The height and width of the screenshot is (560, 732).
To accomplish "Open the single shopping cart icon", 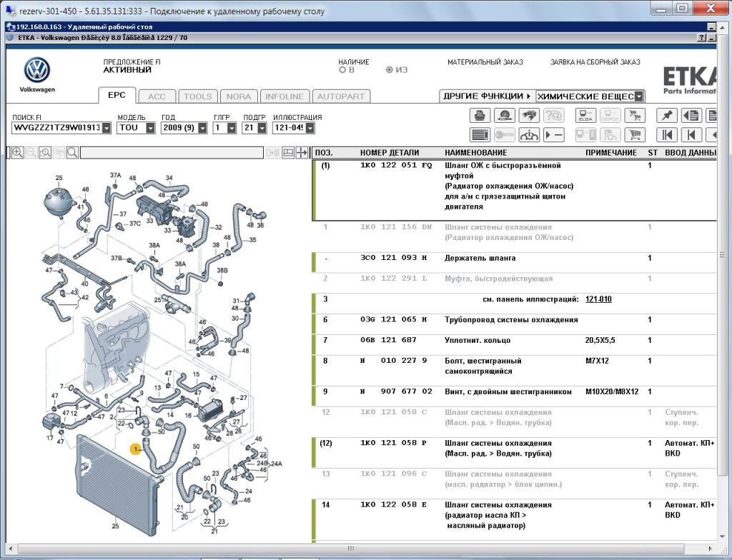I will pos(635,135).
